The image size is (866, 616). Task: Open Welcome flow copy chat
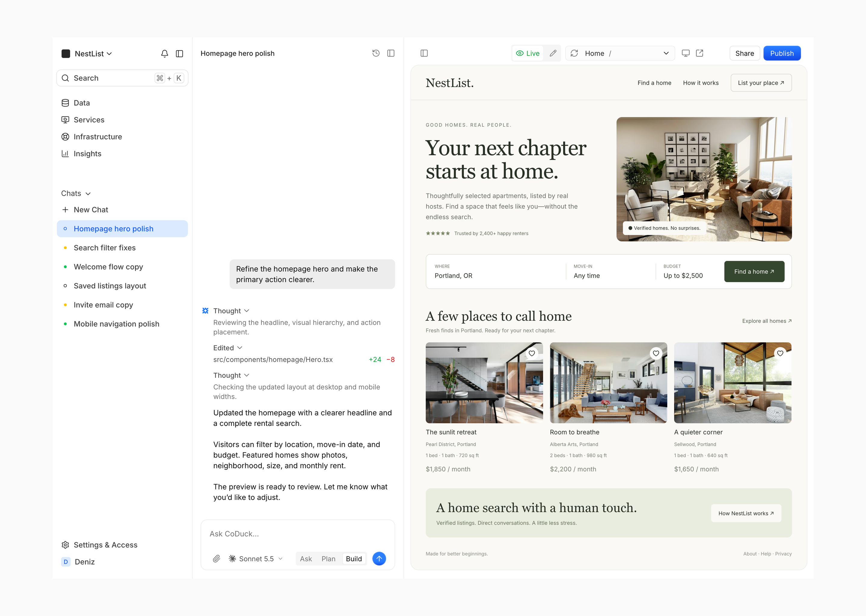coord(122,267)
